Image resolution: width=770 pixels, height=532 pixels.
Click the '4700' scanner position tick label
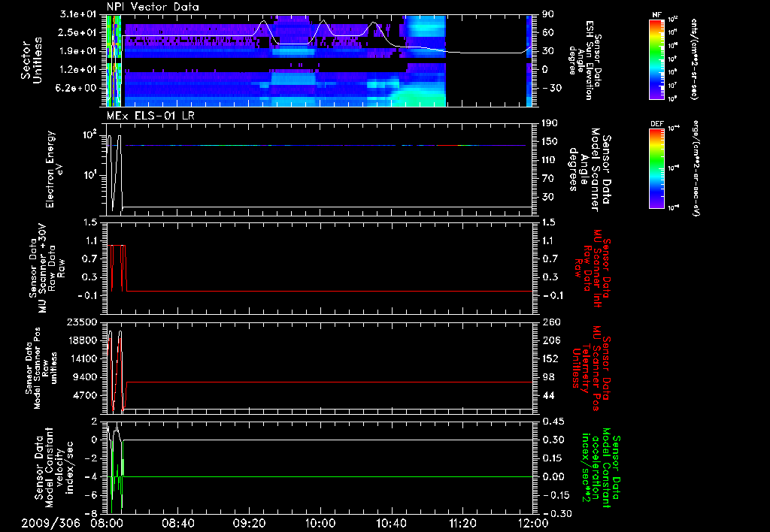click(85, 395)
